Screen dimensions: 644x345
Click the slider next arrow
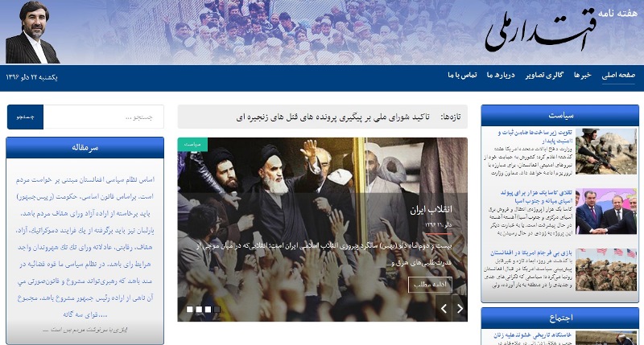460,309
